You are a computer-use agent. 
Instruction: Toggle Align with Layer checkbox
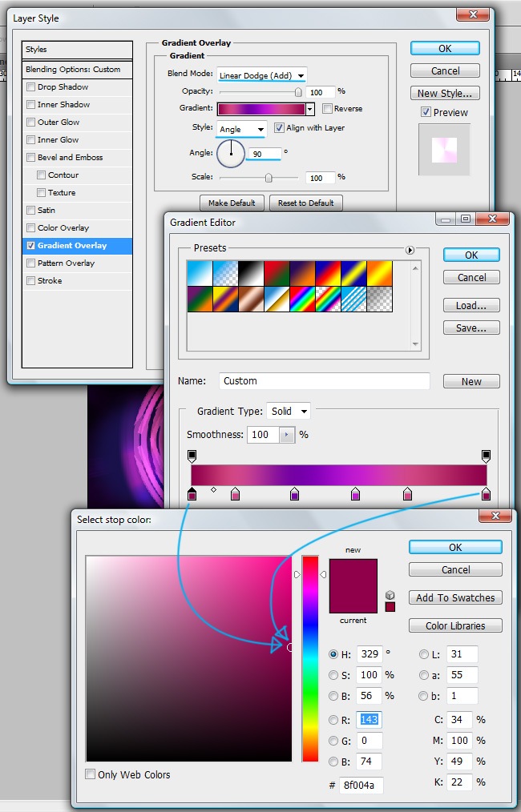279,127
